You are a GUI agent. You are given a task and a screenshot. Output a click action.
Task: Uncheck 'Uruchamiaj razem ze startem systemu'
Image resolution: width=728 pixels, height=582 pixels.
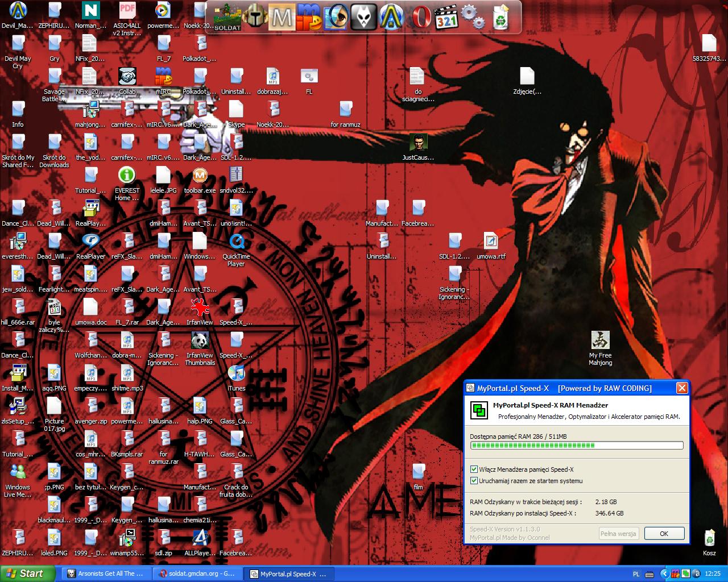coord(474,481)
